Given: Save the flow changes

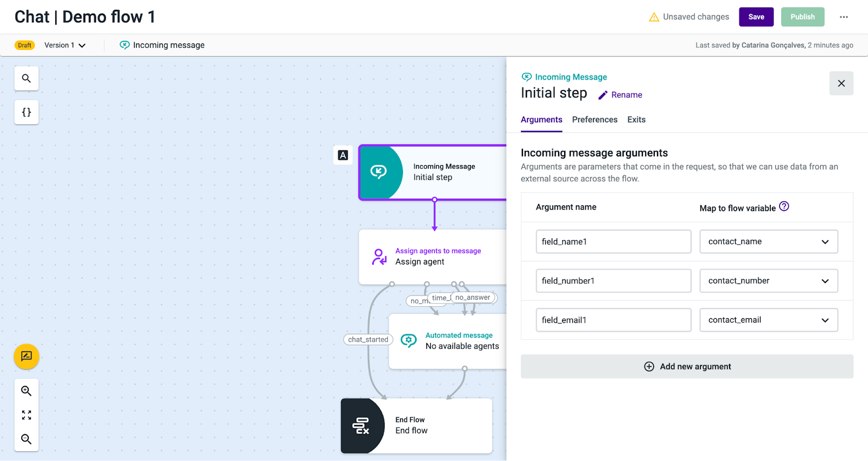Looking at the screenshot, I should 756,17.
